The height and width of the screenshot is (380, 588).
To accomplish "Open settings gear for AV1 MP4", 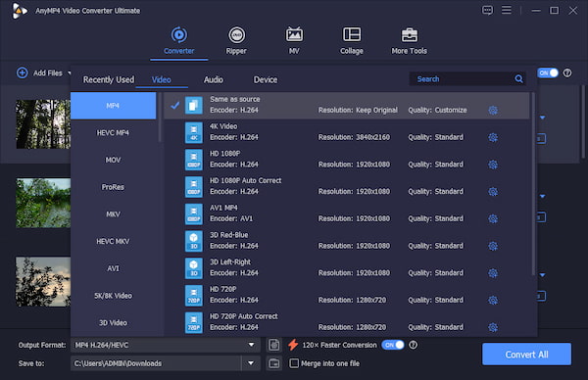I will pos(493,218).
